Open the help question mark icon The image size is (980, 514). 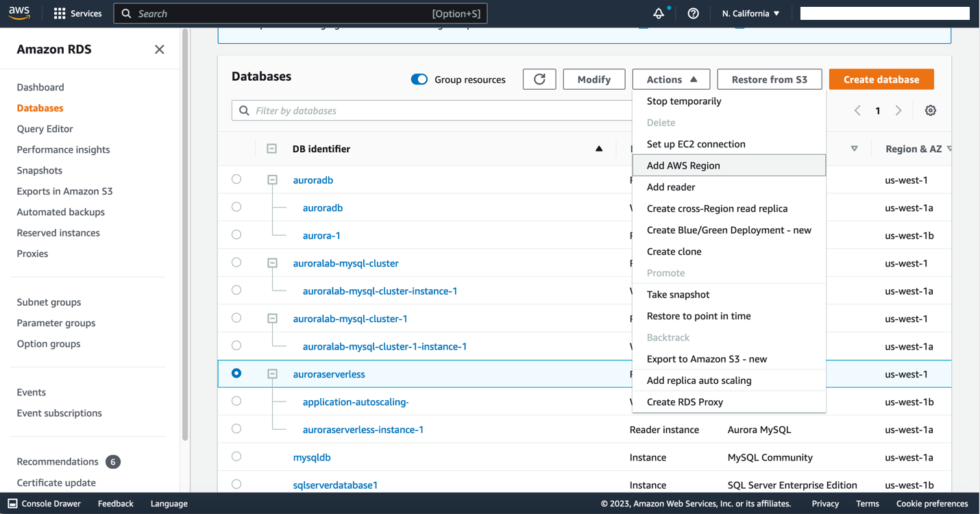[x=693, y=13]
